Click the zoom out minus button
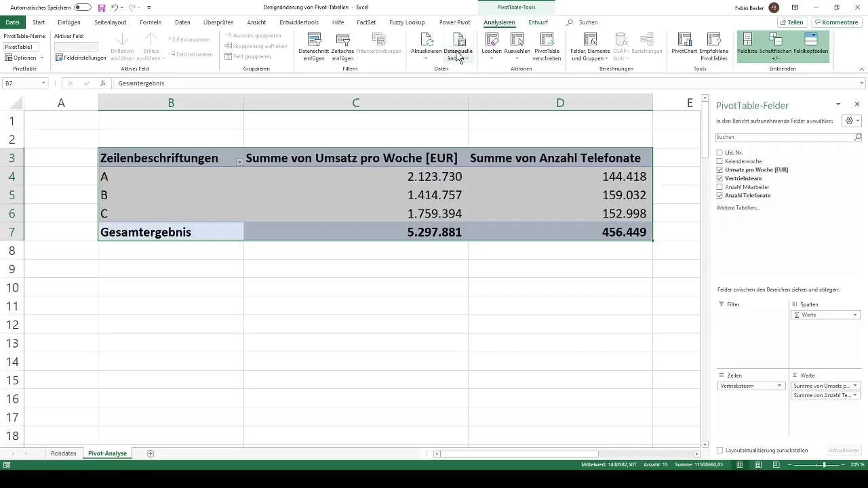This screenshot has height=488, width=868. pos(790,465)
